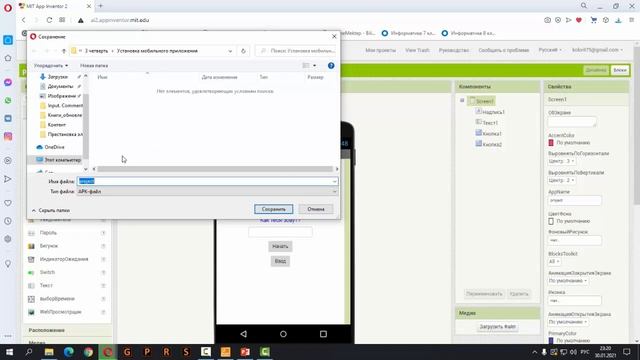Open WhatsApp in Opera sidebar

pyautogui.click(x=8, y=100)
